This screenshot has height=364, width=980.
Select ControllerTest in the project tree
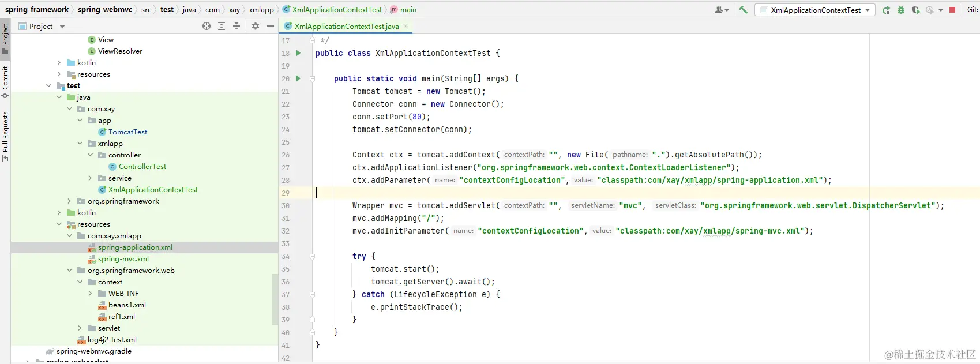point(142,167)
